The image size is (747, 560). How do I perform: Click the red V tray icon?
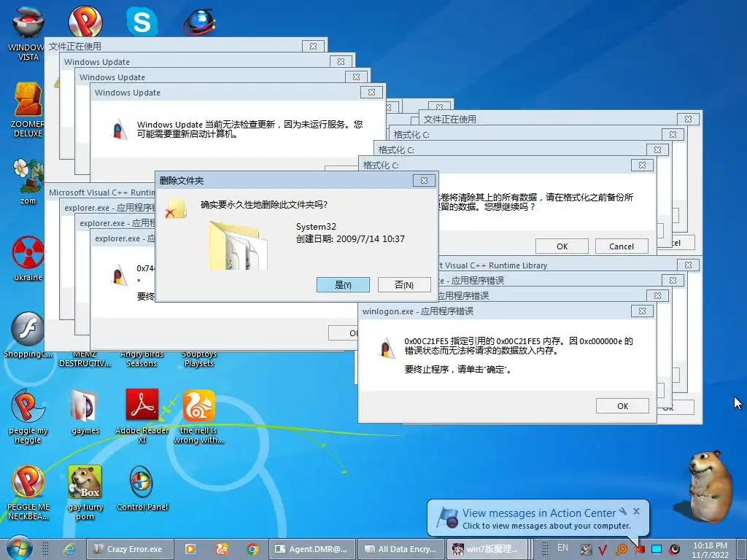pos(603,550)
